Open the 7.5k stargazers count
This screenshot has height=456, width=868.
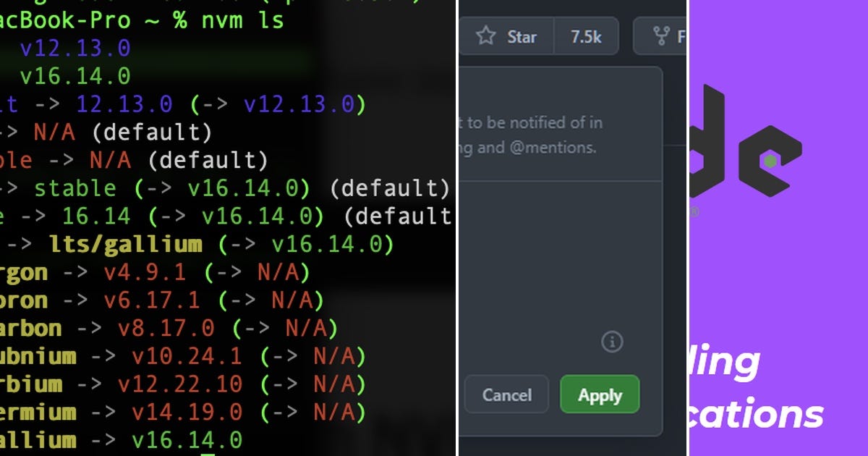(586, 36)
